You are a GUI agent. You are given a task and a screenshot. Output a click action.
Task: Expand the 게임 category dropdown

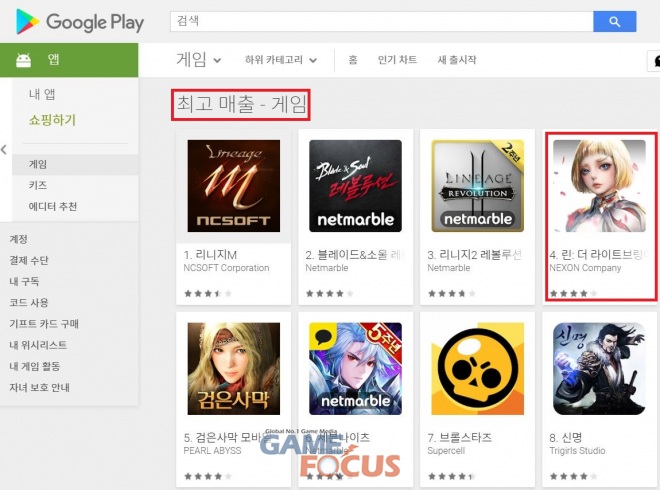tap(198, 59)
